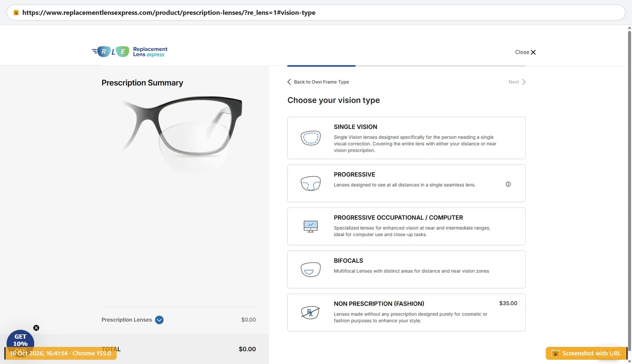Select the Single Vision option card
Image resolution: width=632 pixels, height=364 pixels.
pyautogui.click(x=406, y=138)
